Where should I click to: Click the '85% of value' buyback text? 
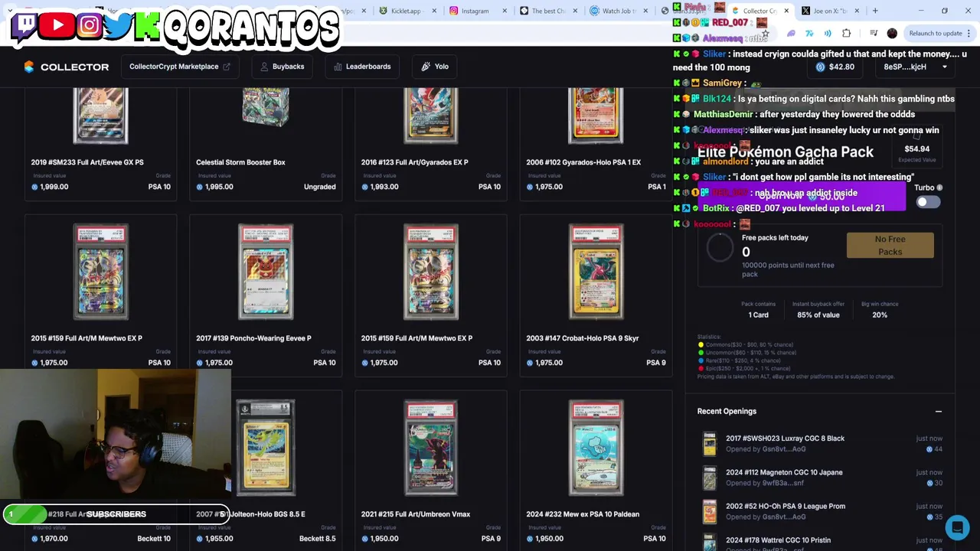[818, 315]
